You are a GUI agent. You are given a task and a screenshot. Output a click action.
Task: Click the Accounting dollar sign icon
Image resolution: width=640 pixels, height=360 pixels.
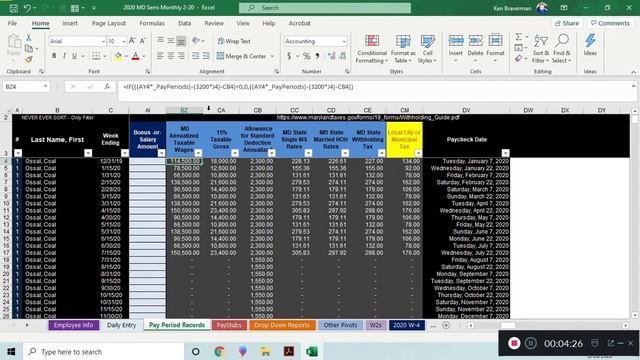(289, 56)
